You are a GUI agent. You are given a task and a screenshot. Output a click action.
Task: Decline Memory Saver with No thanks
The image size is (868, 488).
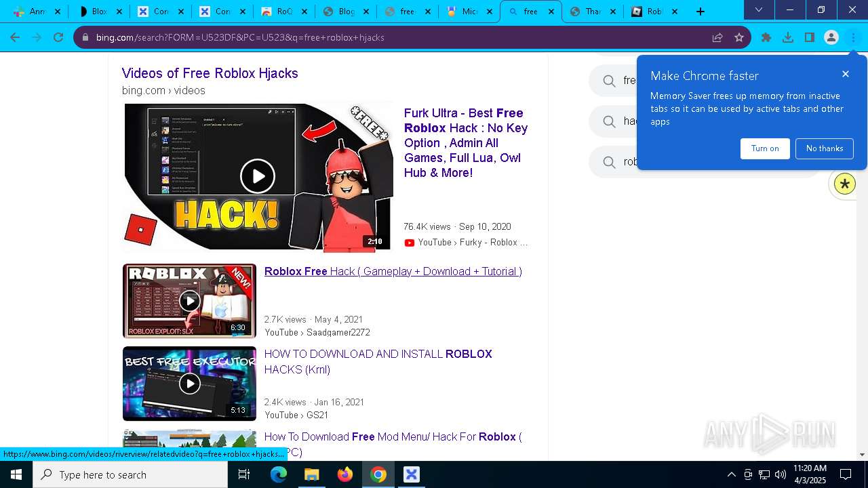tap(825, 148)
